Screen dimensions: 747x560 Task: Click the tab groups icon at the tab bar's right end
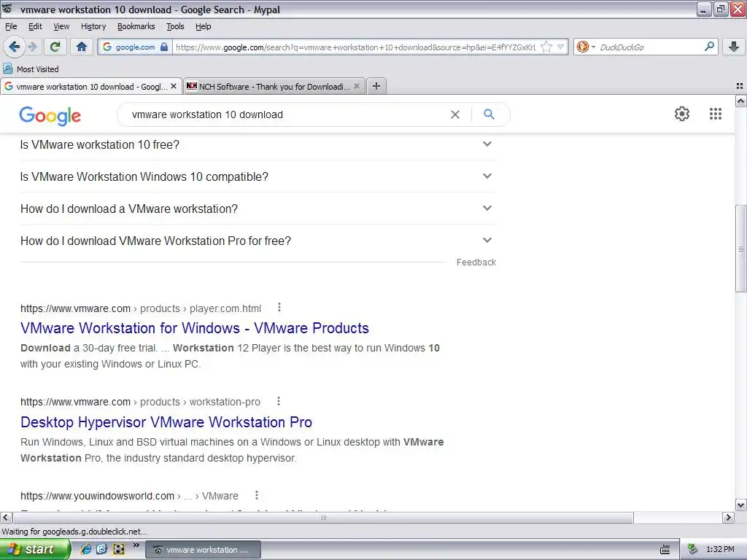[x=740, y=86]
